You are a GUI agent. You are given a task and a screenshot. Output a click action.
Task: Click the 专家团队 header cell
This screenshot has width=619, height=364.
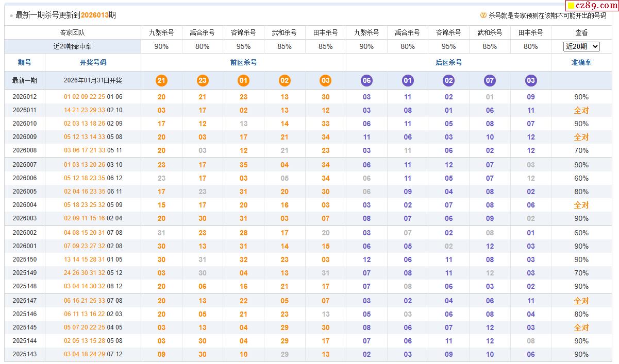point(72,32)
